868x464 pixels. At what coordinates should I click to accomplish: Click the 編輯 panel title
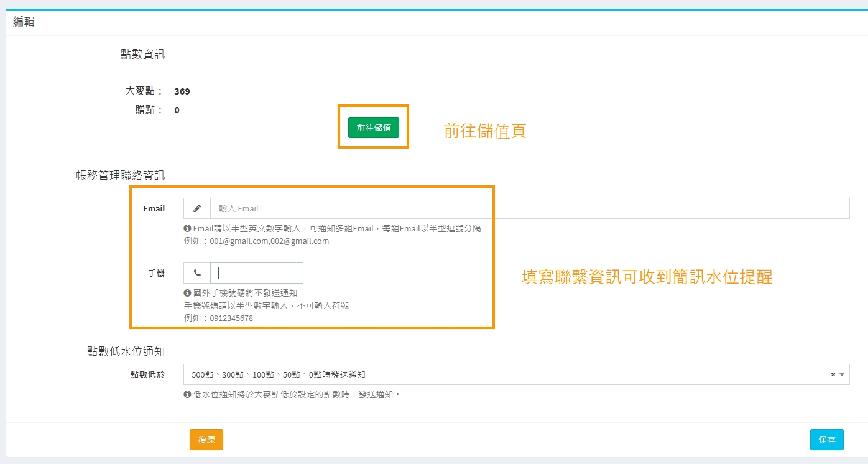24,22
